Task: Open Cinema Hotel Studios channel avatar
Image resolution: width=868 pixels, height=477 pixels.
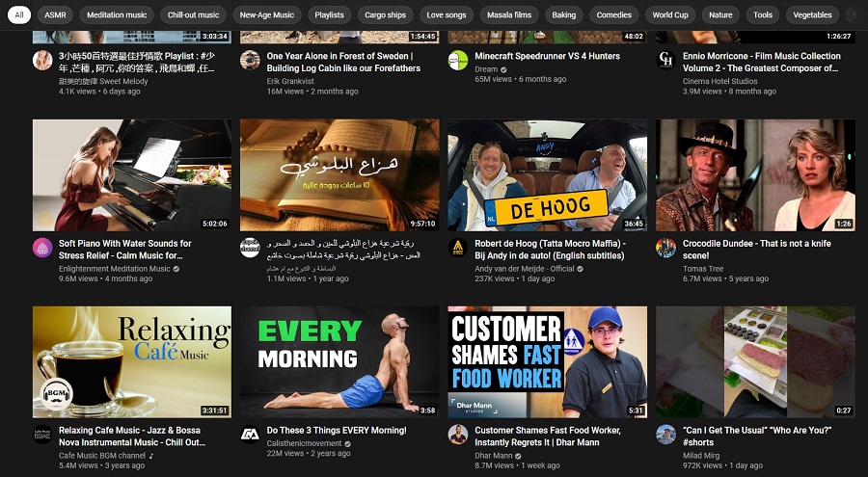Action: (x=665, y=60)
